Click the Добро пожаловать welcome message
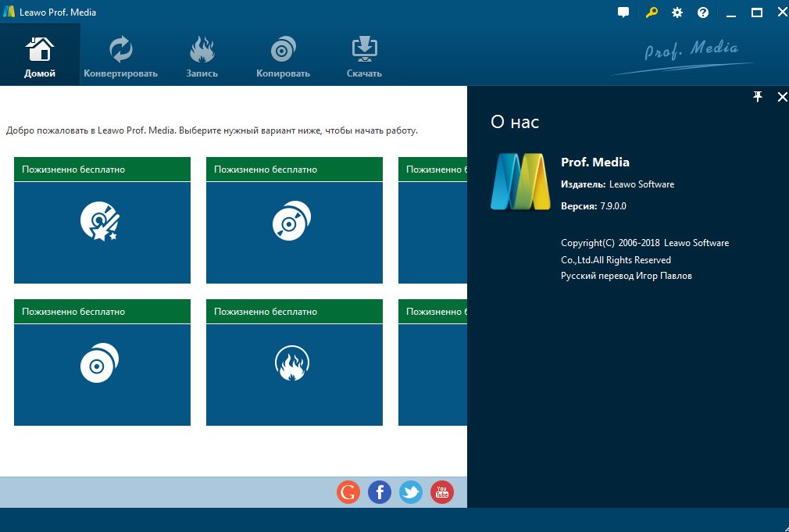789x532 pixels. point(212,131)
